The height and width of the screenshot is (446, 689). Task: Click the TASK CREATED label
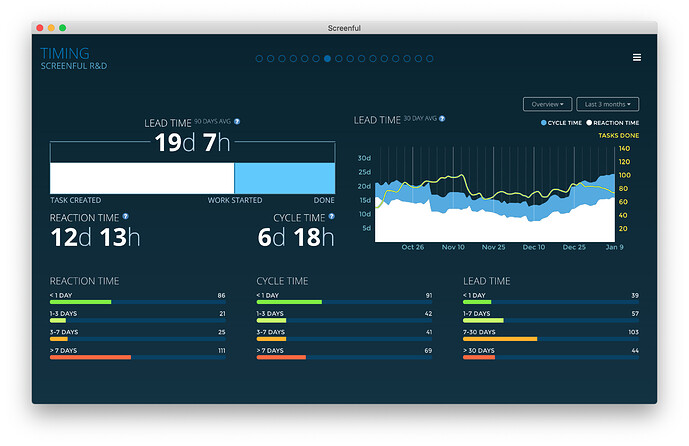[76, 200]
